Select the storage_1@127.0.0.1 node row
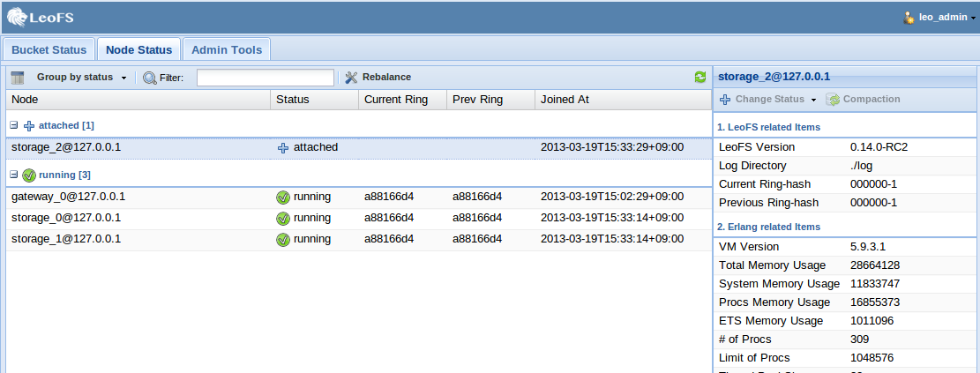Viewport: 980px width, 373px height. 359,239
